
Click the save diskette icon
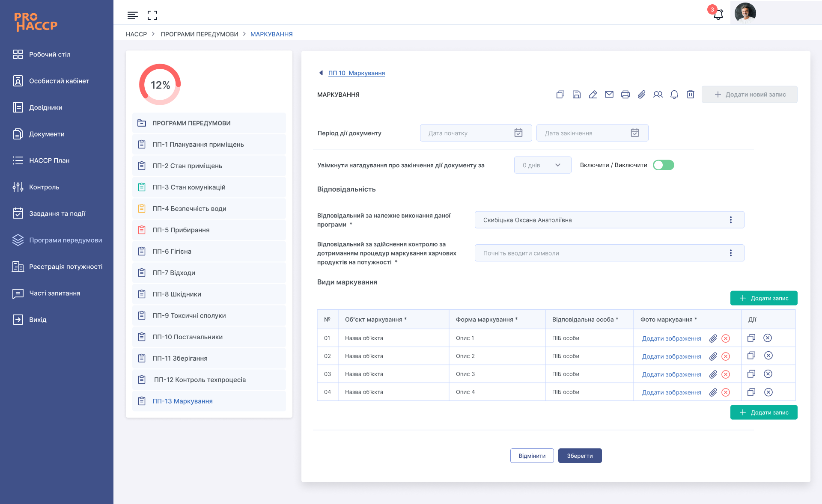[576, 95]
